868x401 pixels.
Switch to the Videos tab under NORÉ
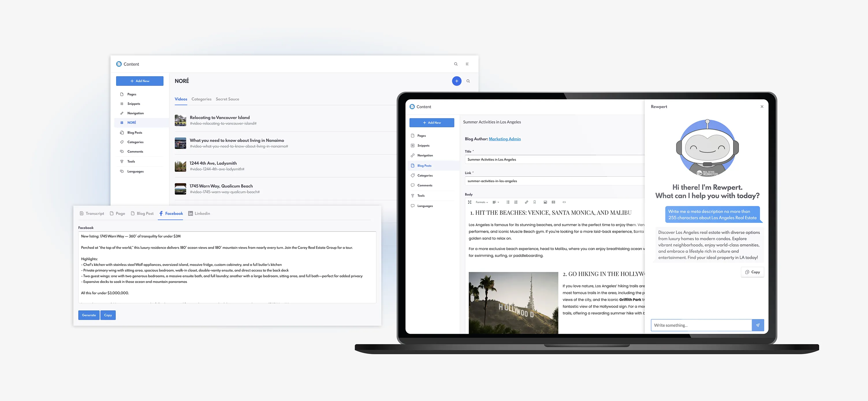coord(180,99)
